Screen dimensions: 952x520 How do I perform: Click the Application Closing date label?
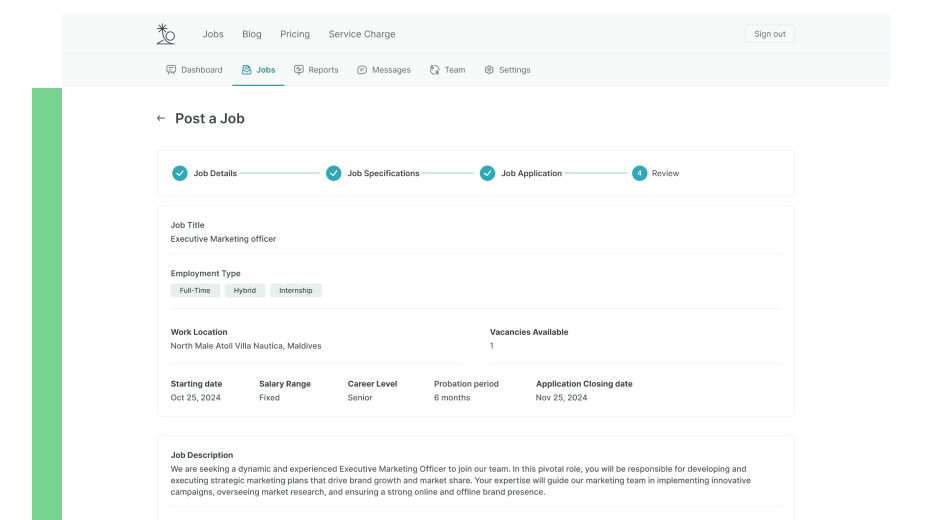[584, 384]
